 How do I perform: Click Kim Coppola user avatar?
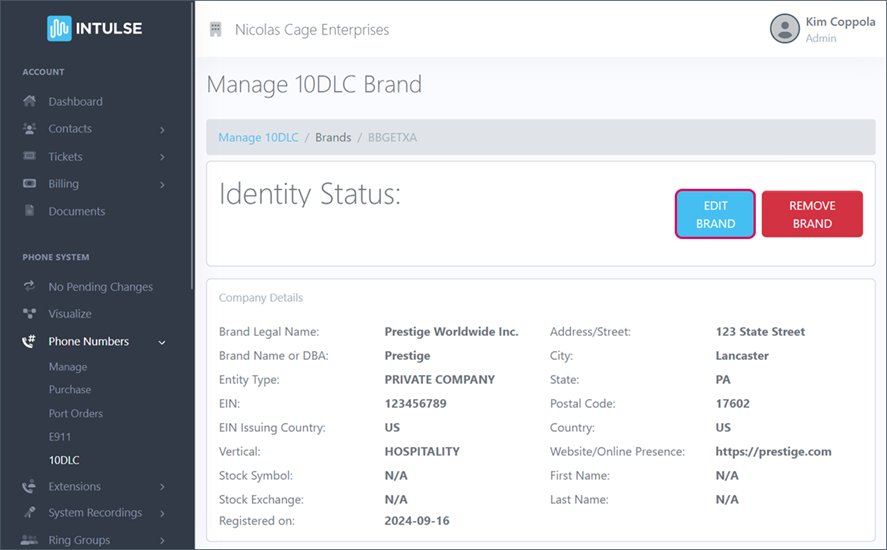tap(784, 29)
